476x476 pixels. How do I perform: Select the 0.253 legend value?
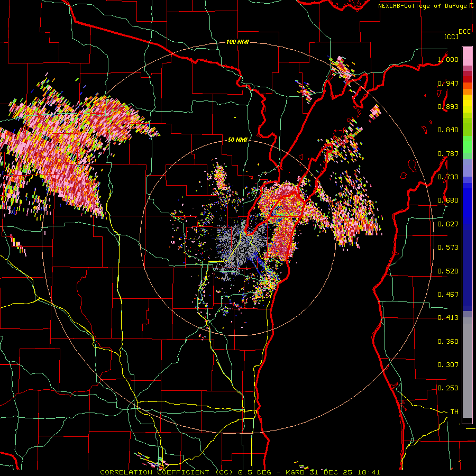coord(448,388)
